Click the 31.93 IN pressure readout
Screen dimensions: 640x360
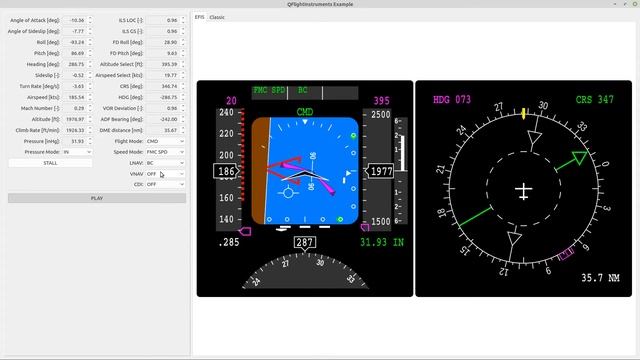point(382,242)
